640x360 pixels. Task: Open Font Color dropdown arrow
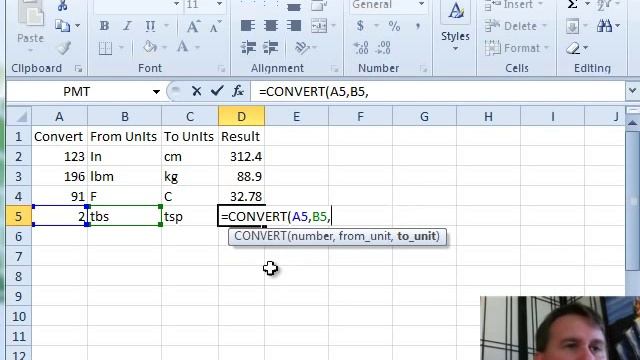198,48
